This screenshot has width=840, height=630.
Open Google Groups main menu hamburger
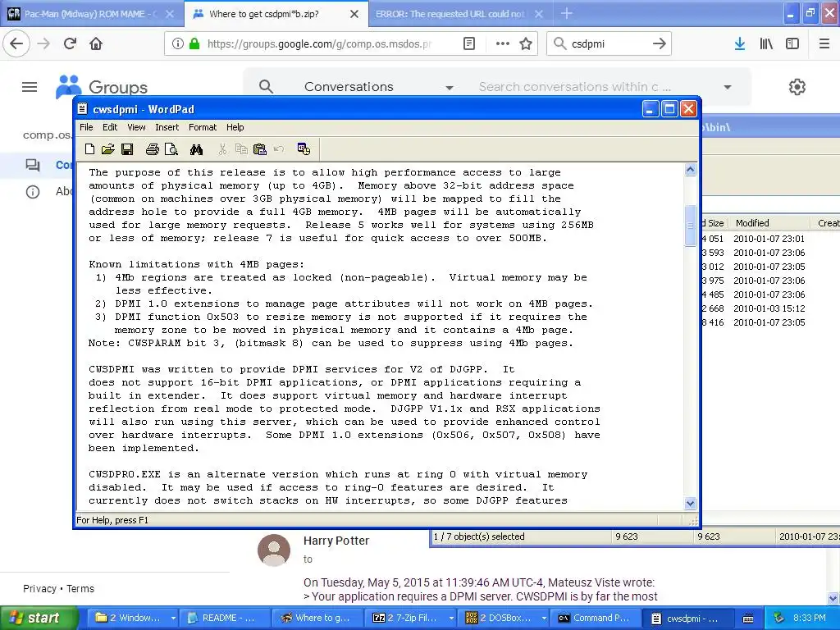pyautogui.click(x=30, y=87)
